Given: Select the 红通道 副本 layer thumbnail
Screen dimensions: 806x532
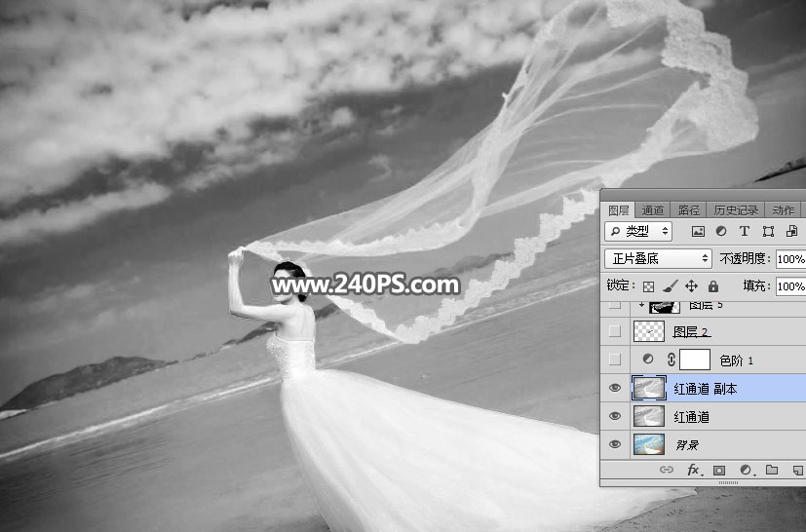Looking at the screenshot, I should [649, 388].
